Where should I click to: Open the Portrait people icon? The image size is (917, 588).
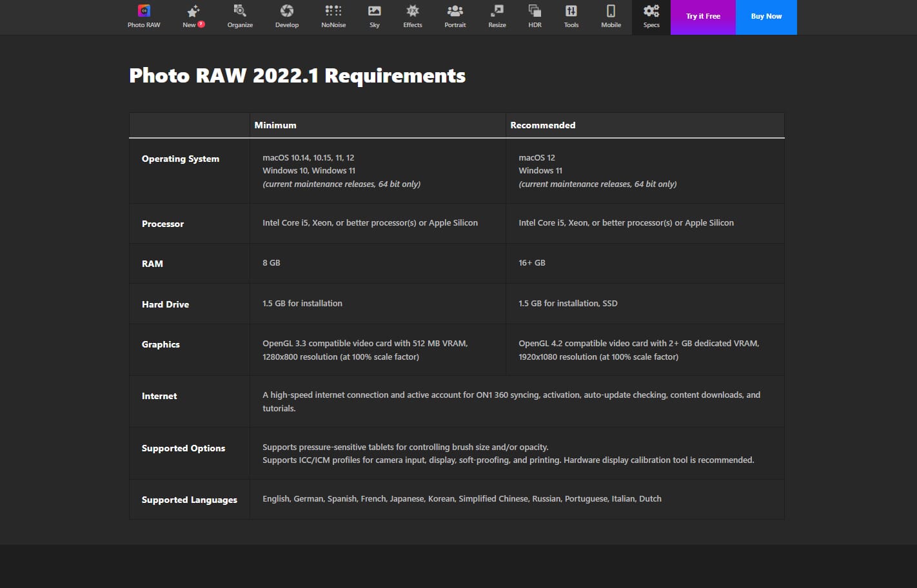(455, 11)
